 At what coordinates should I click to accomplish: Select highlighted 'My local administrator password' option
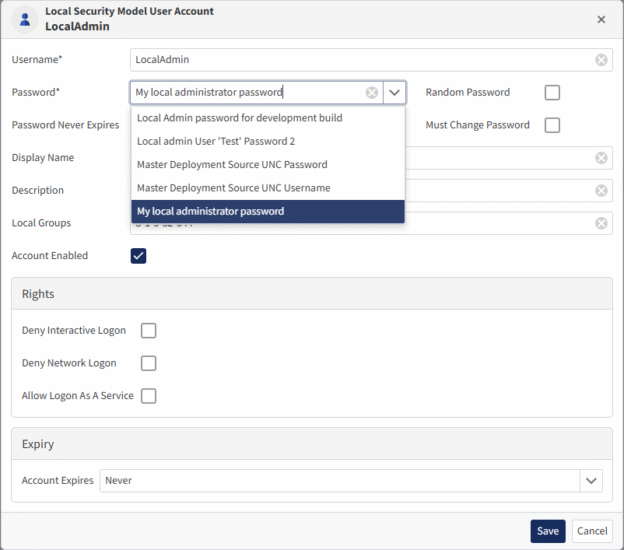[x=268, y=211]
